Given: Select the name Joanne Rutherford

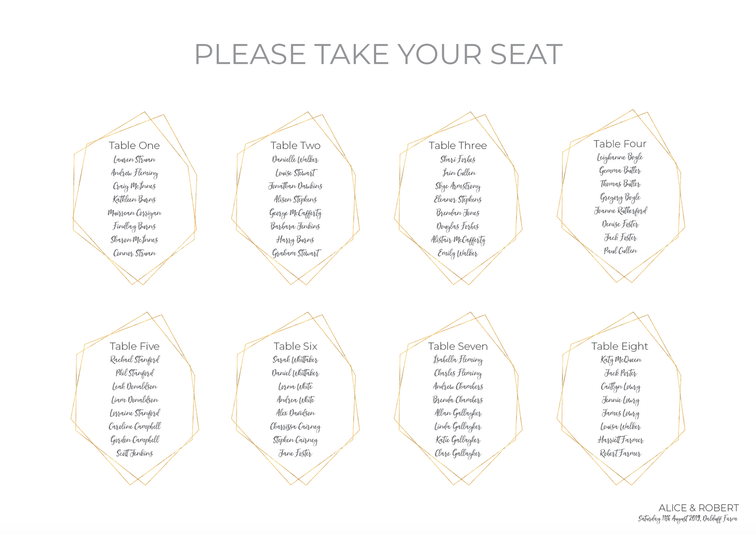Looking at the screenshot, I should click(620, 210).
